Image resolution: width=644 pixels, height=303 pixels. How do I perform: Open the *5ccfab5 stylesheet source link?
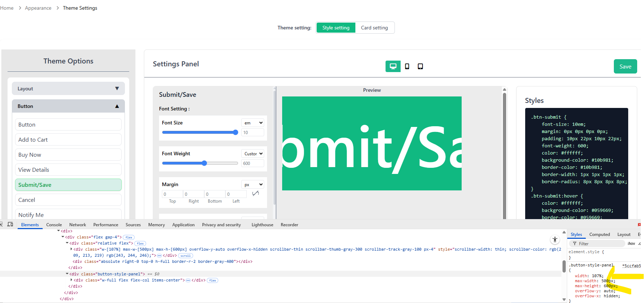pyautogui.click(x=631, y=266)
